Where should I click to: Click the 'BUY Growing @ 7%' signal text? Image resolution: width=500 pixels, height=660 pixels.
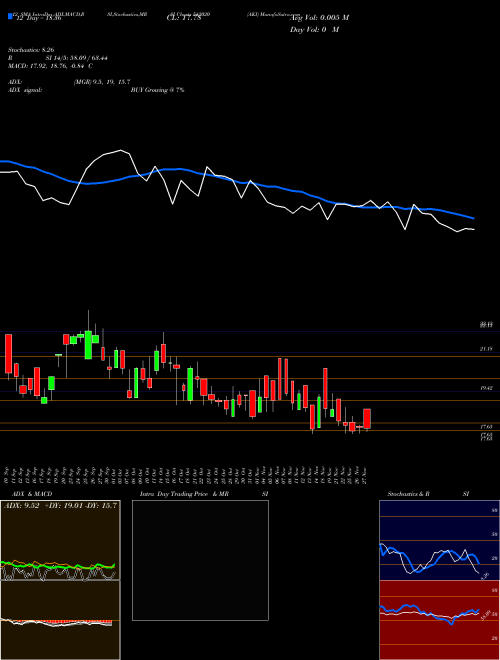pos(157,90)
